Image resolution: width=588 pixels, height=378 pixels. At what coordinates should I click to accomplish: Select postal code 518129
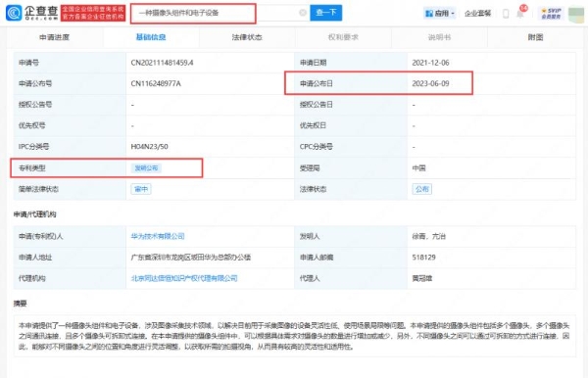click(x=423, y=258)
